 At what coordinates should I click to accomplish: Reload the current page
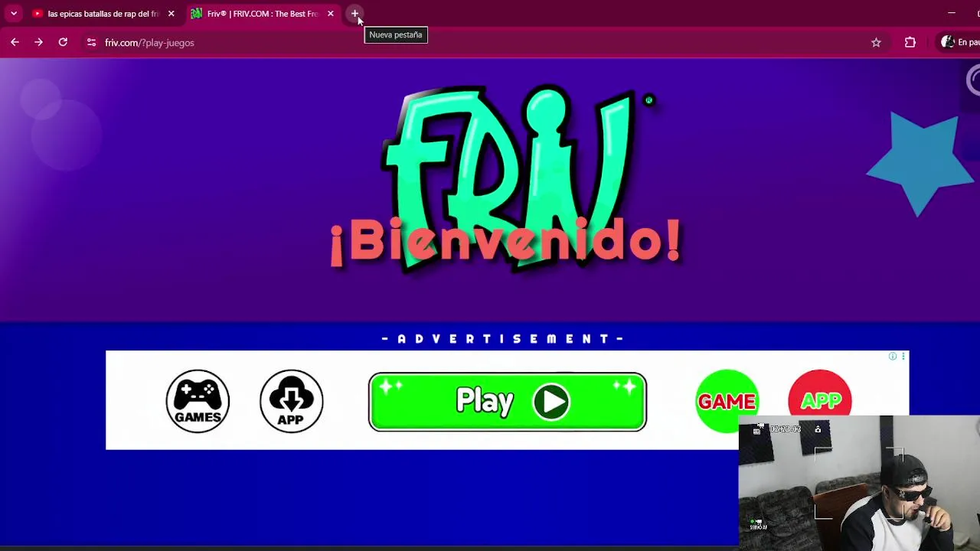63,43
